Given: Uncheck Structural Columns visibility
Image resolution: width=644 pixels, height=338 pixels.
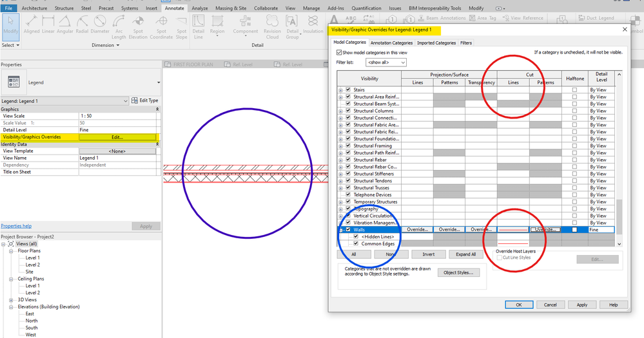Looking at the screenshot, I should [348, 111].
